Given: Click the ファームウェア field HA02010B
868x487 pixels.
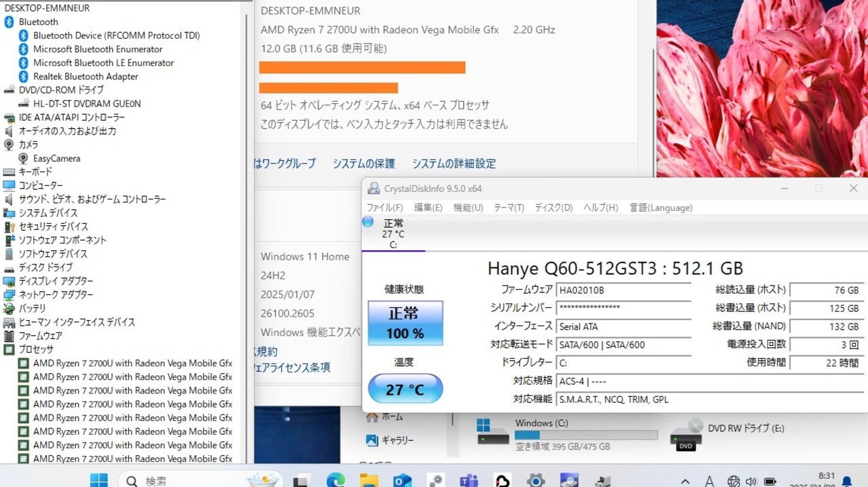Looking at the screenshot, I should pos(623,290).
